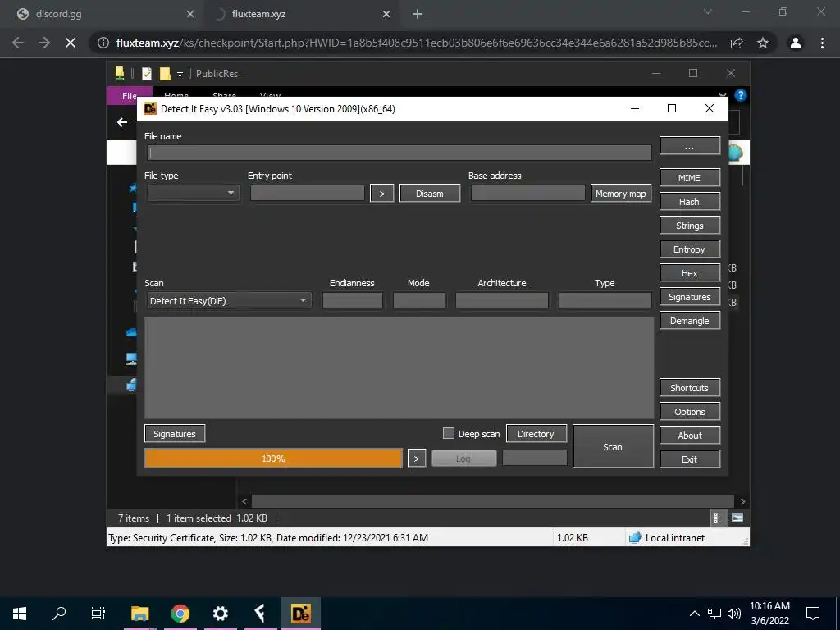Click the Disasm button
The width and height of the screenshot is (840, 630).
[430, 194]
